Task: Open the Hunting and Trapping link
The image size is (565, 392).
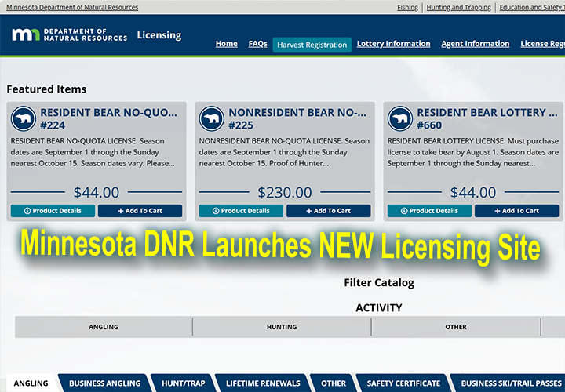Action: pos(459,7)
